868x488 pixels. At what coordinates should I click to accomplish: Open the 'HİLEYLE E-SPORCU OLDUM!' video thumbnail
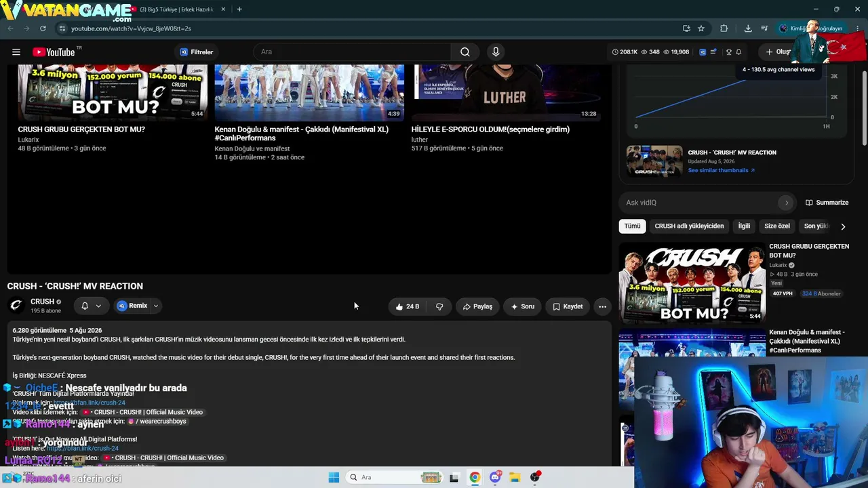click(x=506, y=93)
